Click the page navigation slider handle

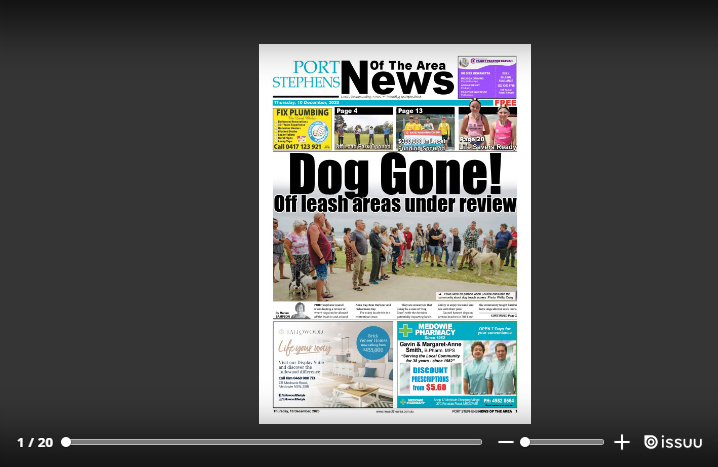[x=66, y=442]
